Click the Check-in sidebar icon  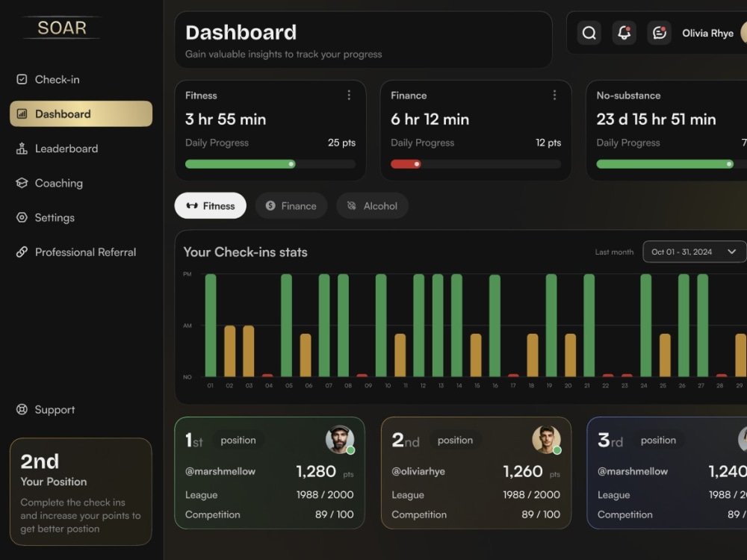[22, 79]
